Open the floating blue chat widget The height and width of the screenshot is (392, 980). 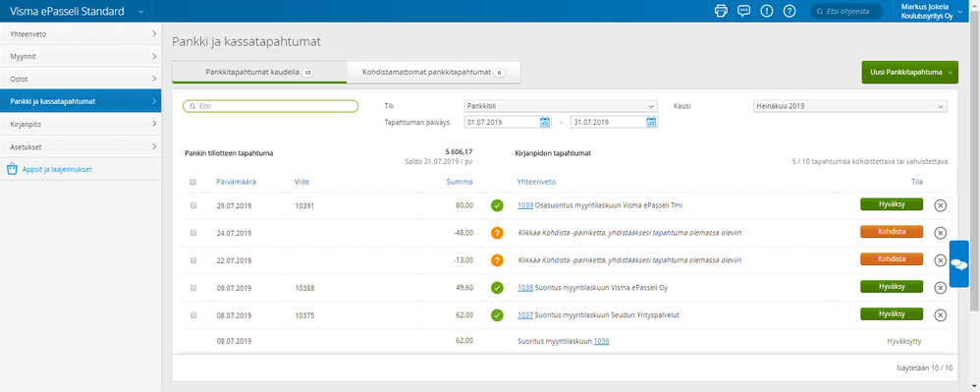pyautogui.click(x=958, y=264)
